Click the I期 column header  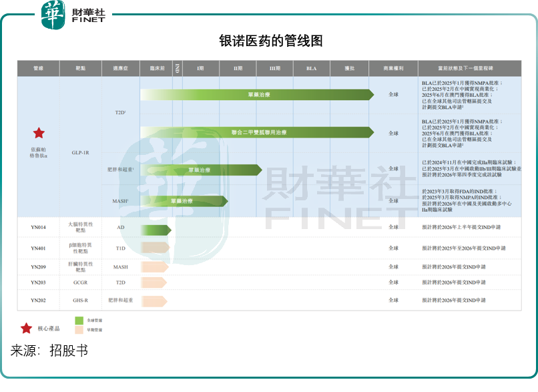tap(201, 68)
